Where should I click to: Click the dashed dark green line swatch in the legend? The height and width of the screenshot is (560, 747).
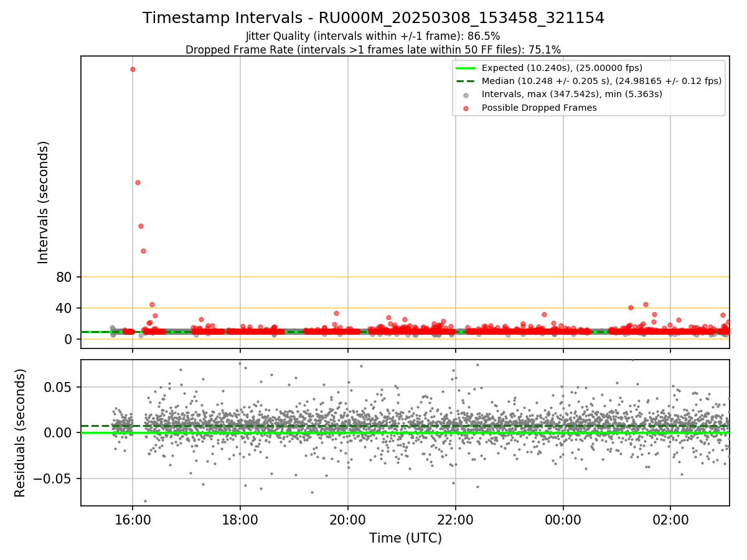(x=466, y=82)
